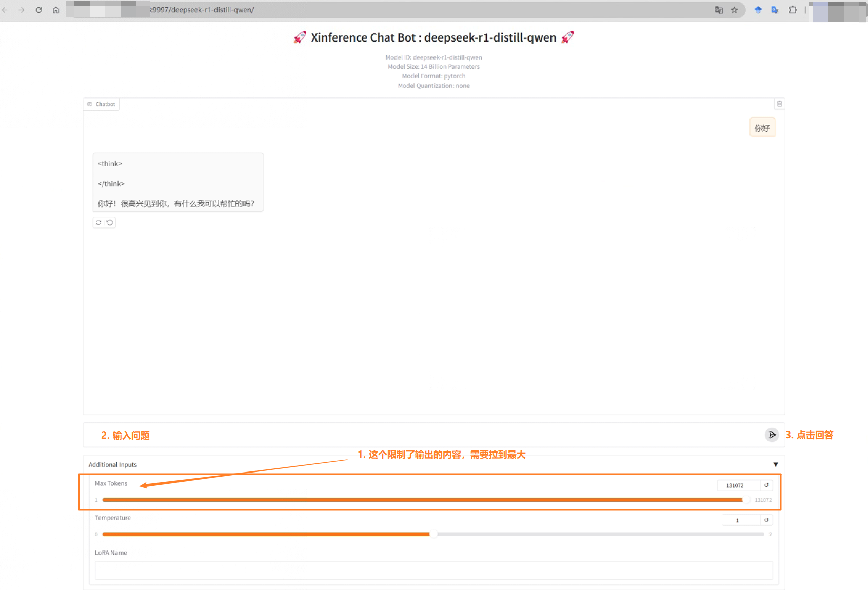Image resolution: width=868 pixels, height=590 pixels.
Task: Click the Temperature label
Action: coord(113,518)
